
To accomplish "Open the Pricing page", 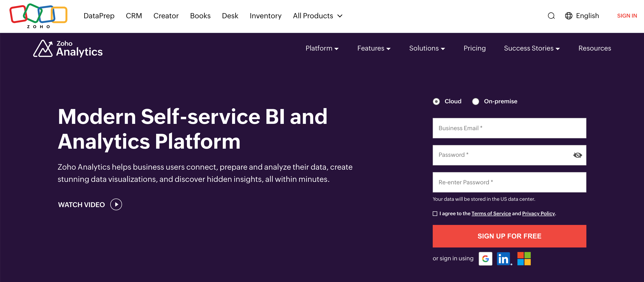I will pyautogui.click(x=475, y=48).
